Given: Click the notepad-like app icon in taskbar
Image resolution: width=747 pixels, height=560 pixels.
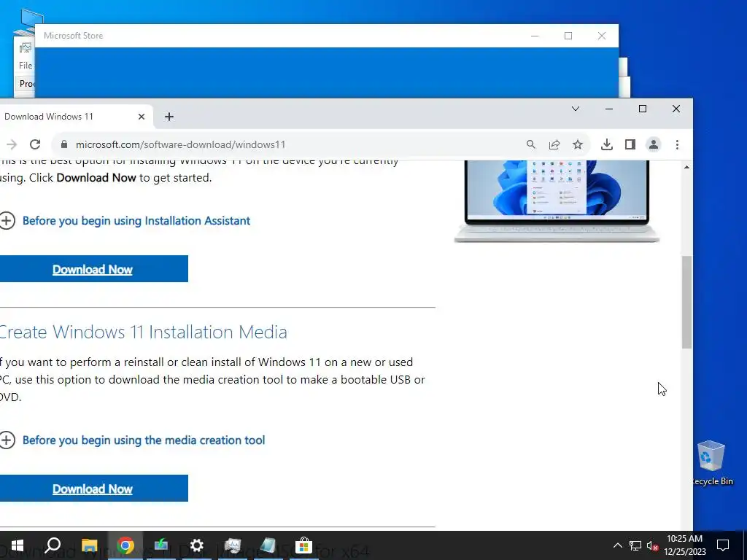Looking at the screenshot, I should [x=268, y=545].
